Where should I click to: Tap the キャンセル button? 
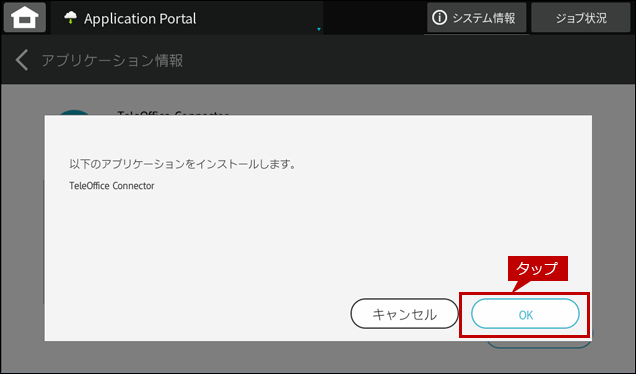click(404, 314)
